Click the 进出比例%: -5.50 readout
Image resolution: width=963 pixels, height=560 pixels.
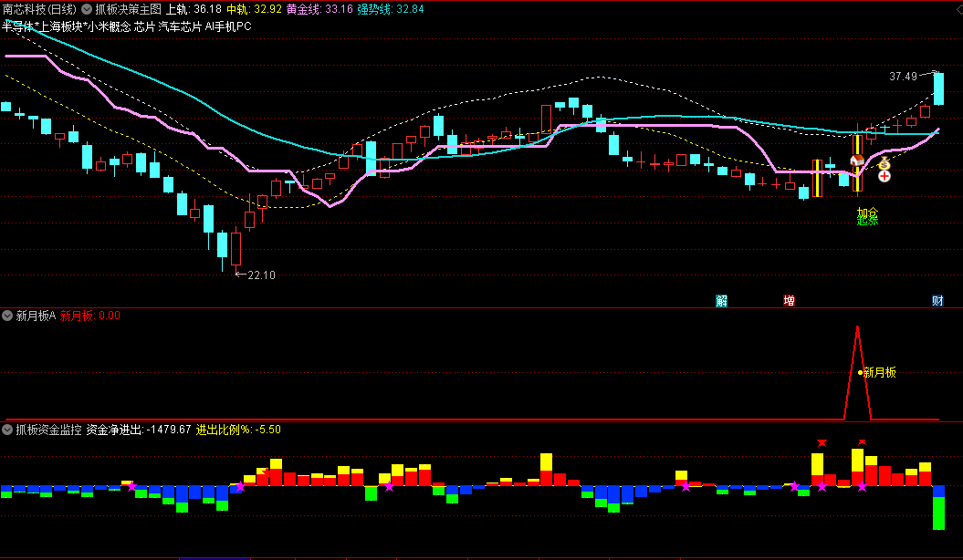[x=238, y=430]
